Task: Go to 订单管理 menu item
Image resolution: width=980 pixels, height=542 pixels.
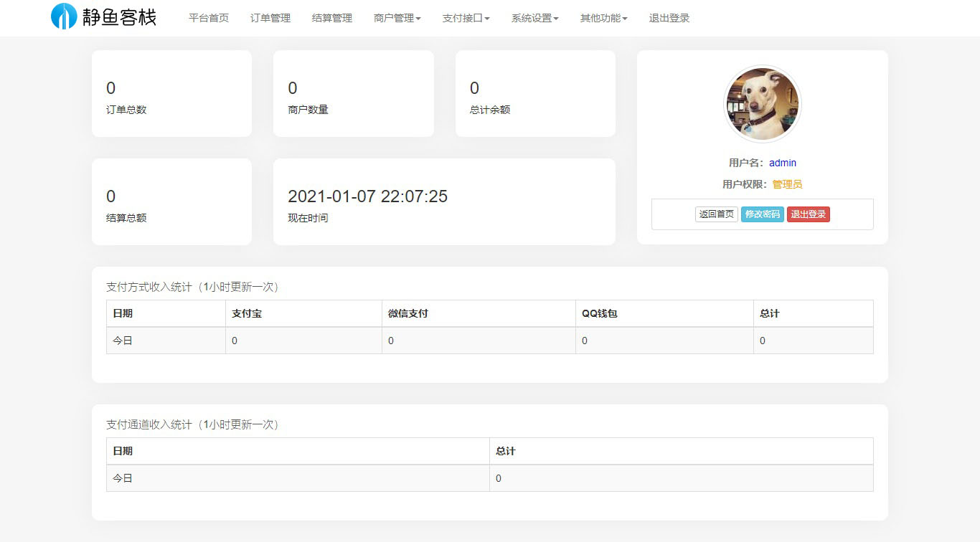Action: [x=270, y=18]
